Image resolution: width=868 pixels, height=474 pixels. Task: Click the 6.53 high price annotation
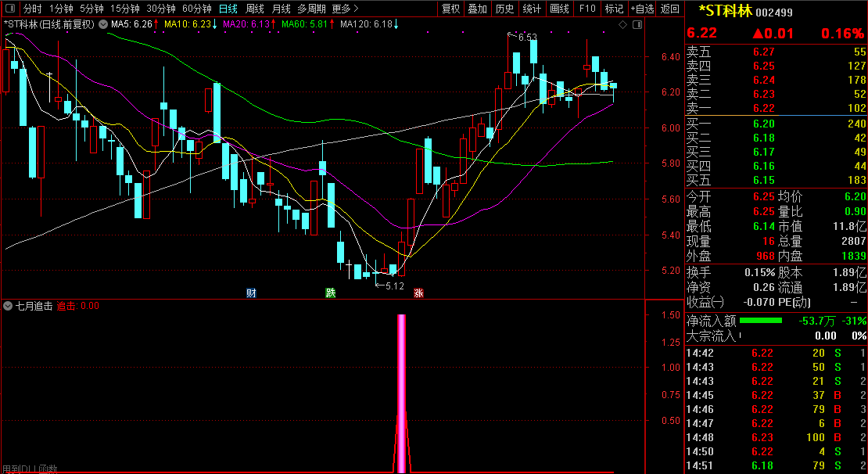(x=528, y=37)
